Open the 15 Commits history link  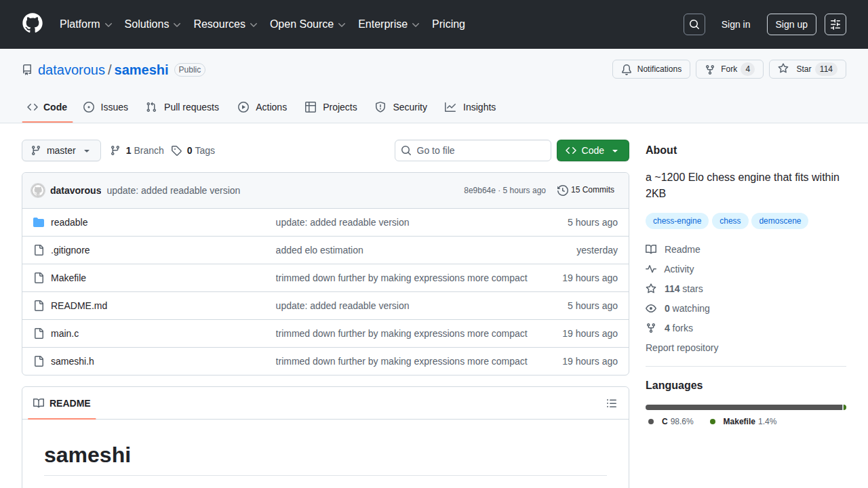coord(586,190)
